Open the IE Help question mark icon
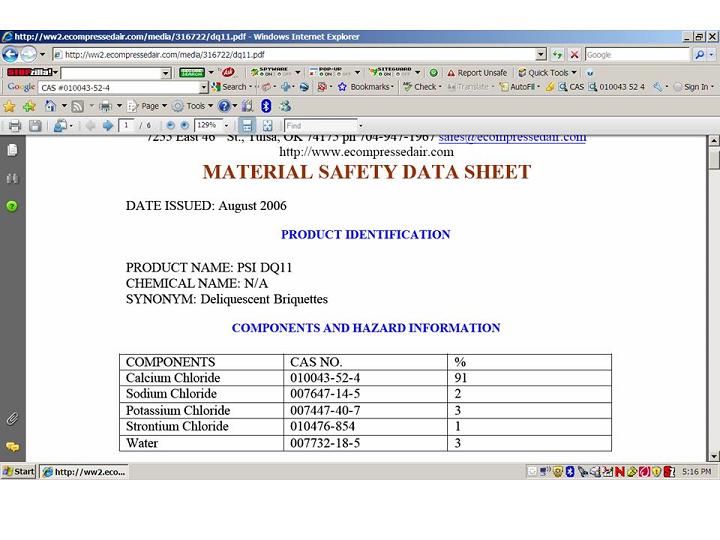This screenshot has width=720, height=540. click(x=224, y=107)
